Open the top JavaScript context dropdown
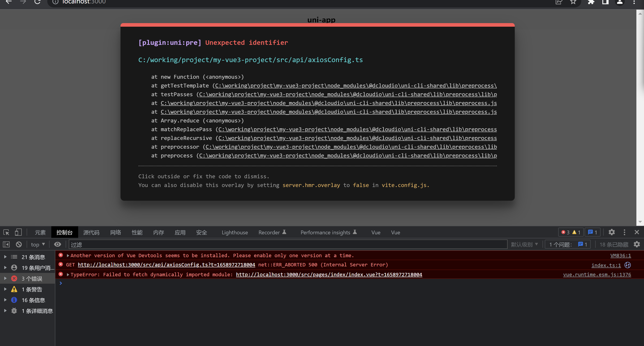644x346 pixels. coord(38,244)
